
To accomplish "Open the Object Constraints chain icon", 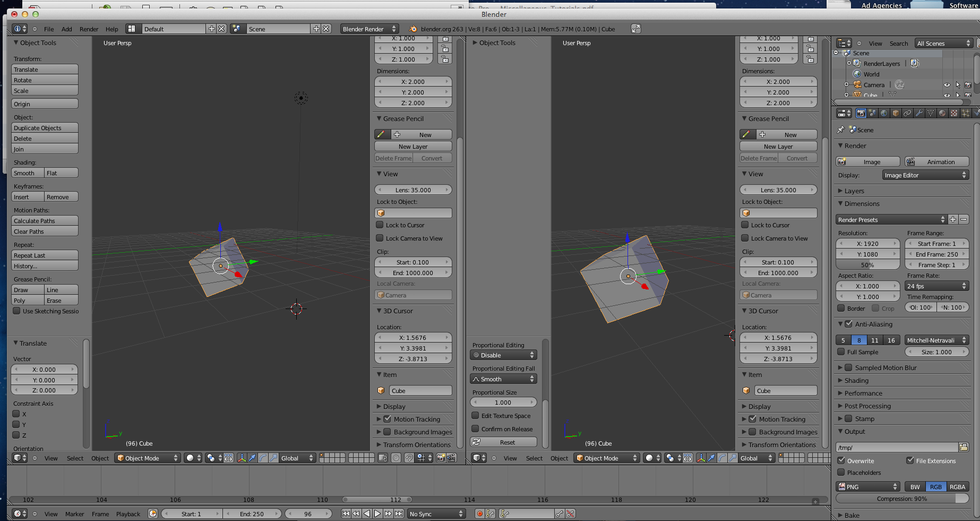I will [x=907, y=113].
